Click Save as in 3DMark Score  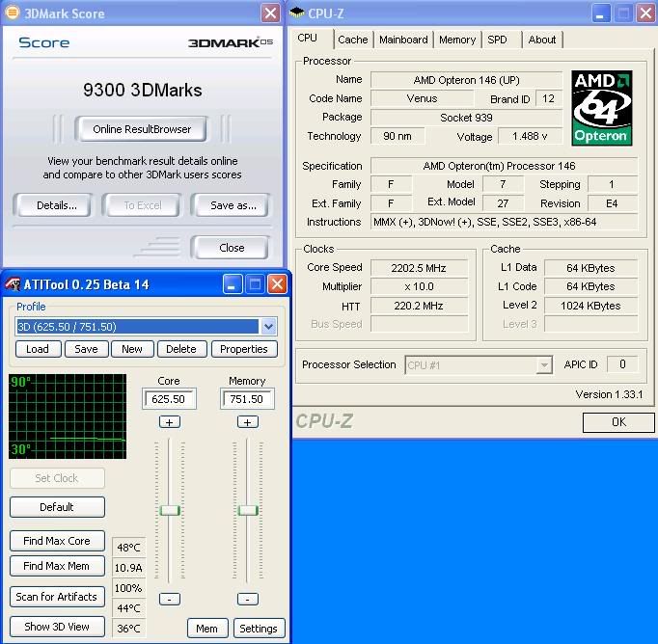[233, 205]
